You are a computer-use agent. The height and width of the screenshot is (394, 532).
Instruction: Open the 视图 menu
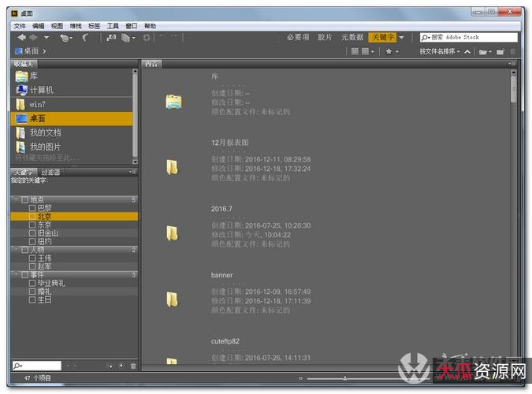[x=57, y=26]
